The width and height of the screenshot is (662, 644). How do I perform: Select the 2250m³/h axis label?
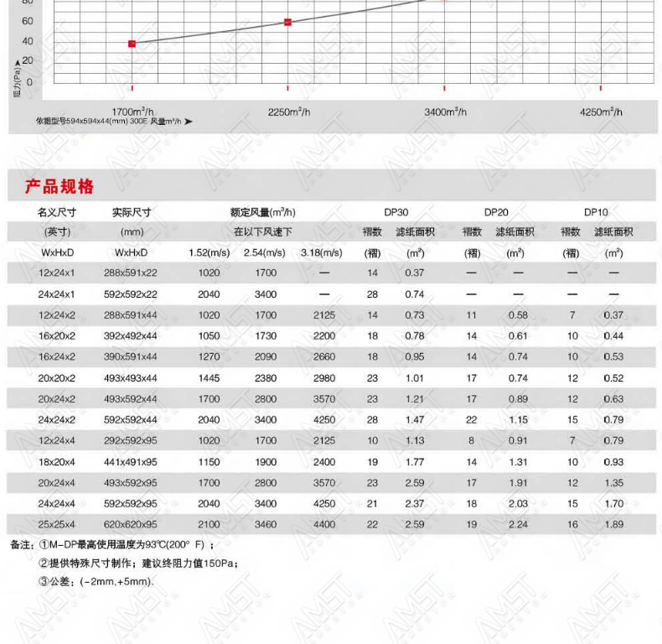[x=289, y=112]
